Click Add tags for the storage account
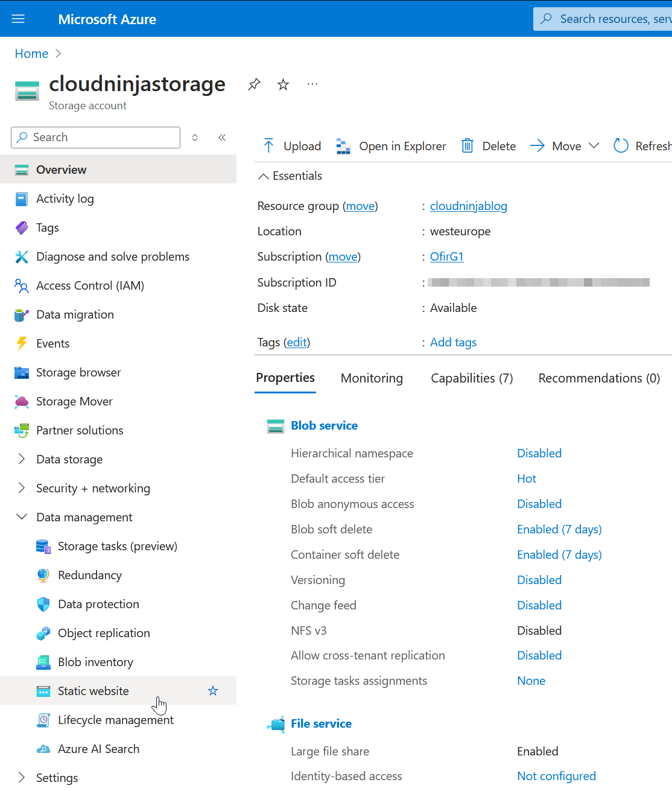Screen dimensions: 672x791 click(x=453, y=342)
